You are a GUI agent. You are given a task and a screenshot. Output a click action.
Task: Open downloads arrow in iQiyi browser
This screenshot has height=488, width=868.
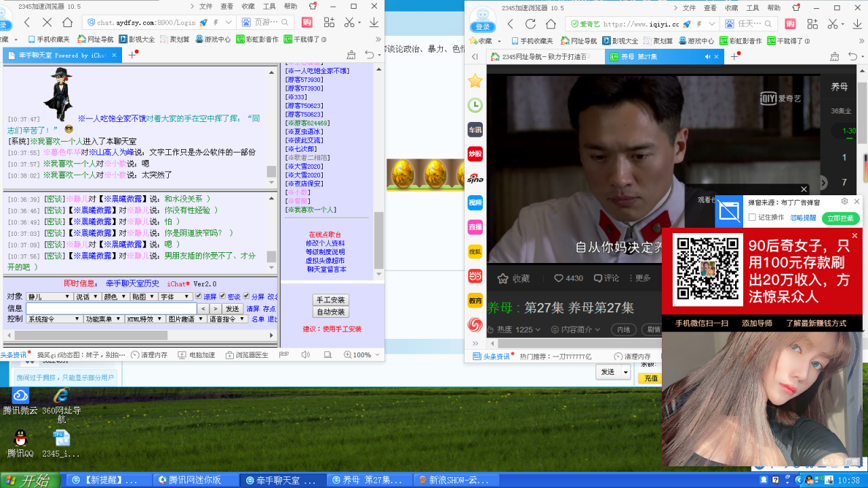(857, 23)
